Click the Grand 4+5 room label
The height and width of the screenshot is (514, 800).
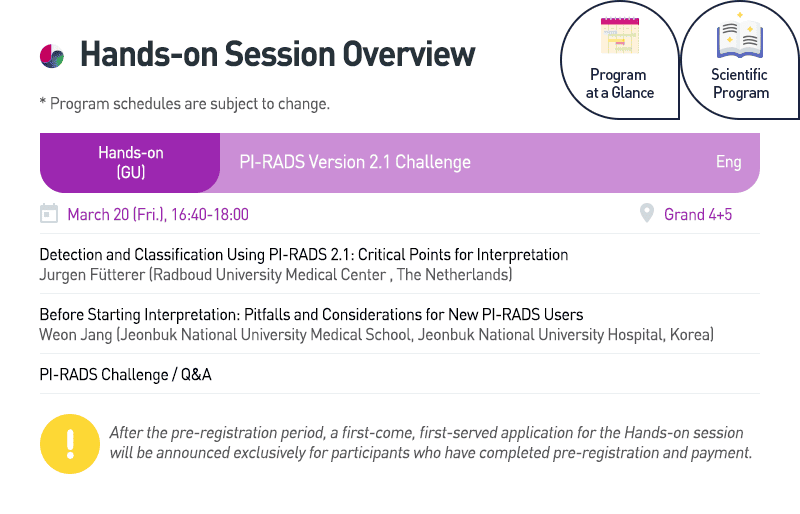tap(698, 214)
